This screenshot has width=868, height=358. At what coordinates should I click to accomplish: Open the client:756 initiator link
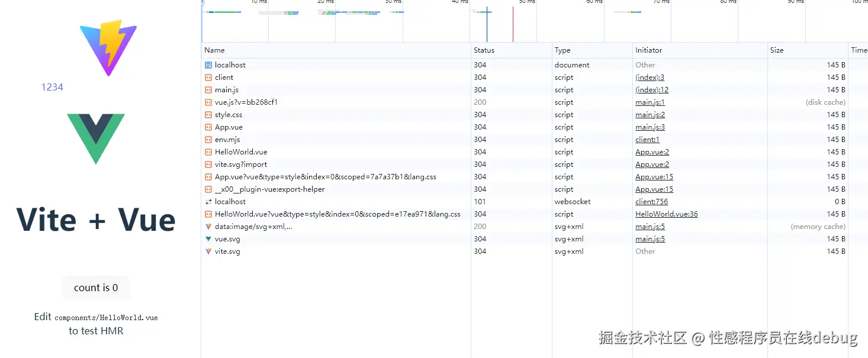(652, 202)
